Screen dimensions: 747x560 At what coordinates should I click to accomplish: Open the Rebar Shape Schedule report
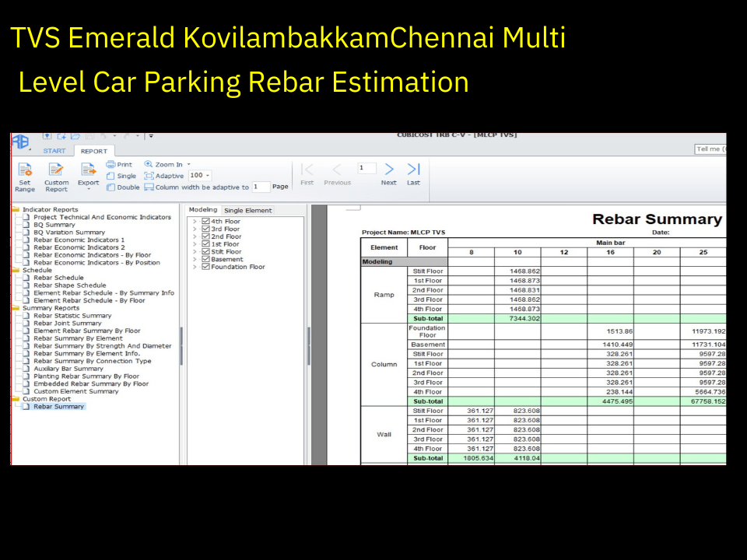69,285
